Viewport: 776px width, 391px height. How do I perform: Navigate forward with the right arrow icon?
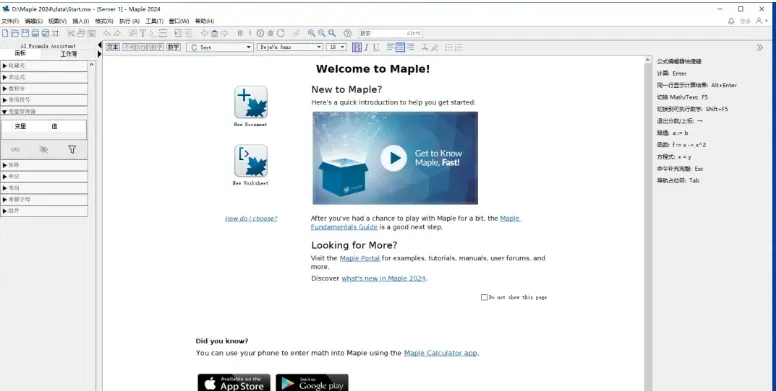(224, 33)
